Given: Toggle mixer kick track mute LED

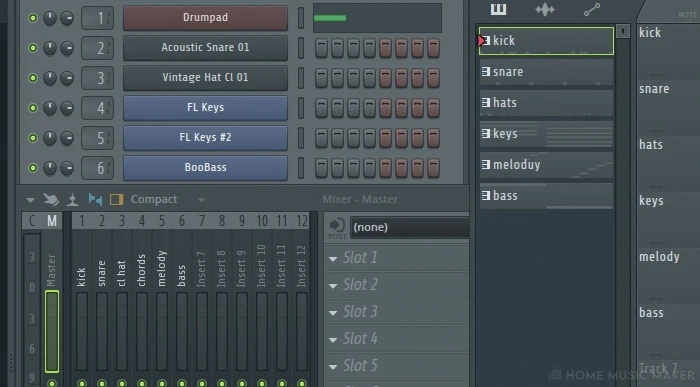Looking at the screenshot, I should pyautogui.click(x=82, y=383).
